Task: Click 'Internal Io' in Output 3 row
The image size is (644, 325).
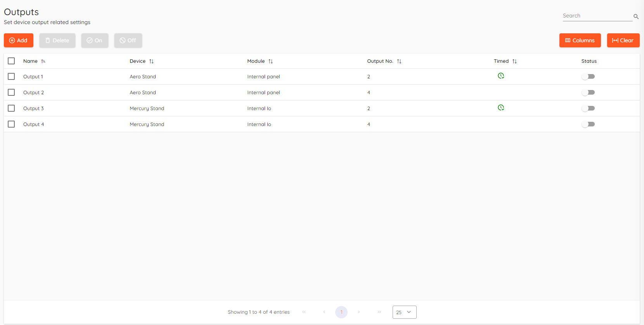Action: click(x=259, y=109)
